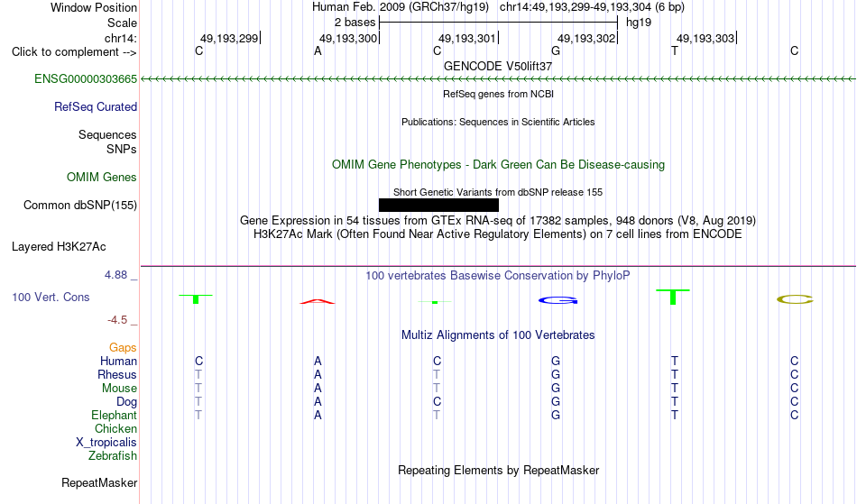Open the 100 Vert. Cons track label

point(51,297)
